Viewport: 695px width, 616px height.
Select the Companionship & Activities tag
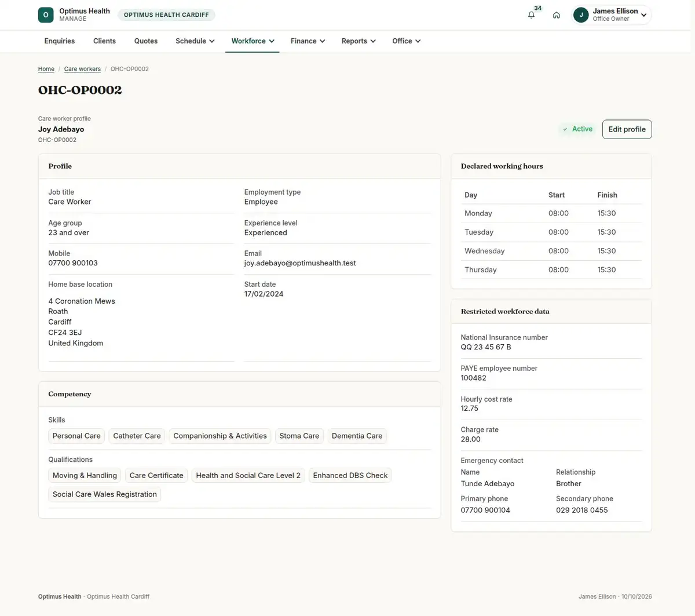click(x=220, y=436)
